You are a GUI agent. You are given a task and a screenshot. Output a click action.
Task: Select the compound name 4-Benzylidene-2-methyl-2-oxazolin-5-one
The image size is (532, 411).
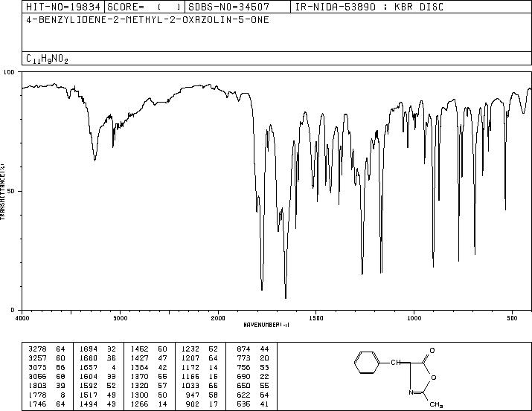point(147,19)
